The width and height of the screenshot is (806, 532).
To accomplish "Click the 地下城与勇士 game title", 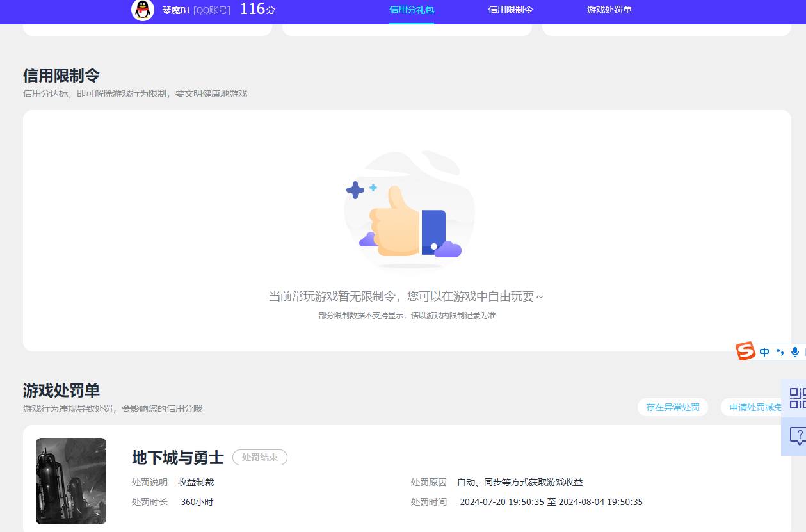I will (x=177, y=457).
